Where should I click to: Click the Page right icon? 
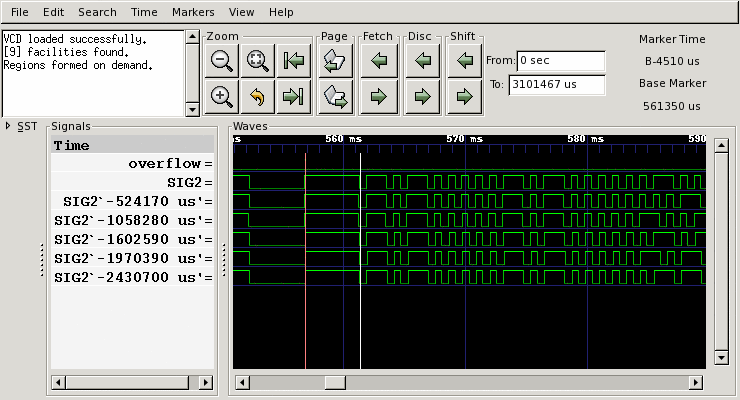click(335, 97)
